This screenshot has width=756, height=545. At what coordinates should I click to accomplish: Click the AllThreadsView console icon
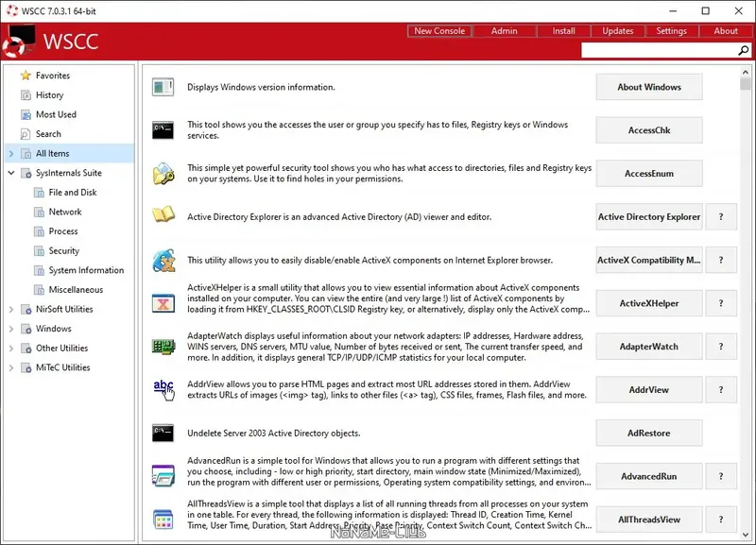point(163,519)
